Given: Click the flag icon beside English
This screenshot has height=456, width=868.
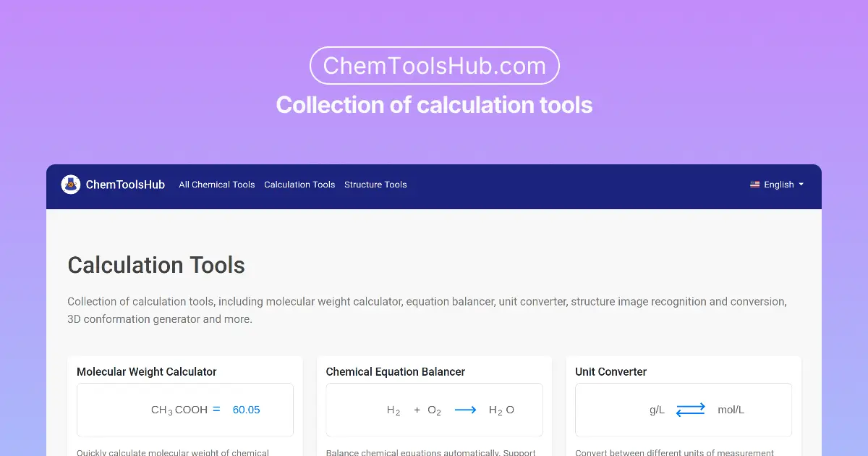Looking at the screenshot, I should coord(755,185).
